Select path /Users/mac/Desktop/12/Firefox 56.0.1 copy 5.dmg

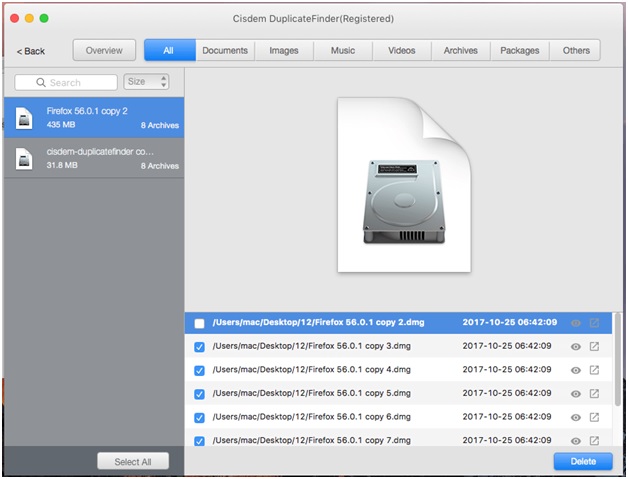312,393
